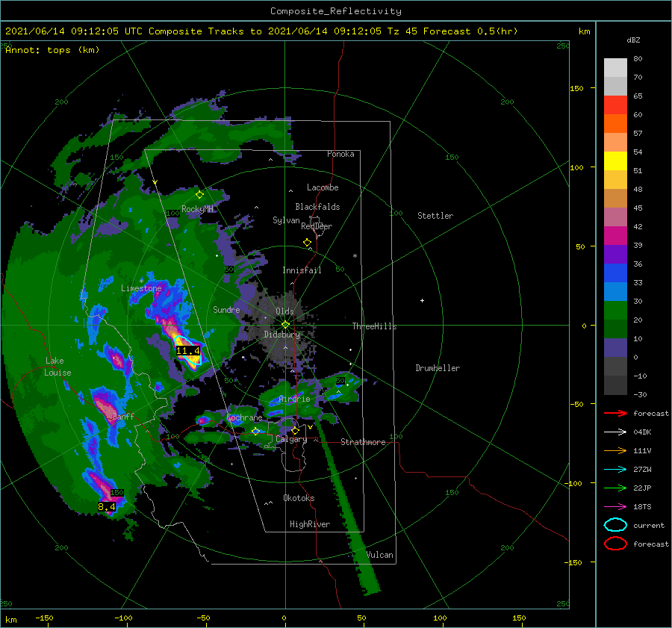Click the Stettler town label
This screenshot has height=628, width=672.
(x=435, y=216)
